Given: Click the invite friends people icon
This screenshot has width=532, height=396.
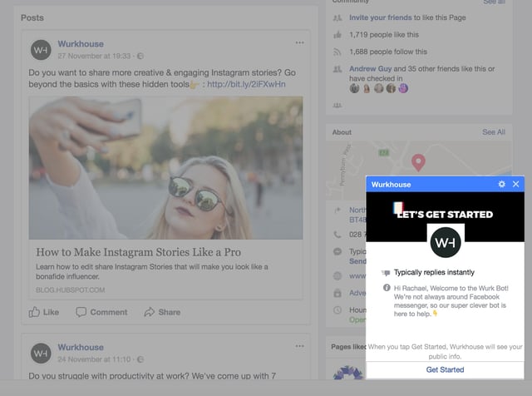Looking at the screenshot, I should coord(337,17).
